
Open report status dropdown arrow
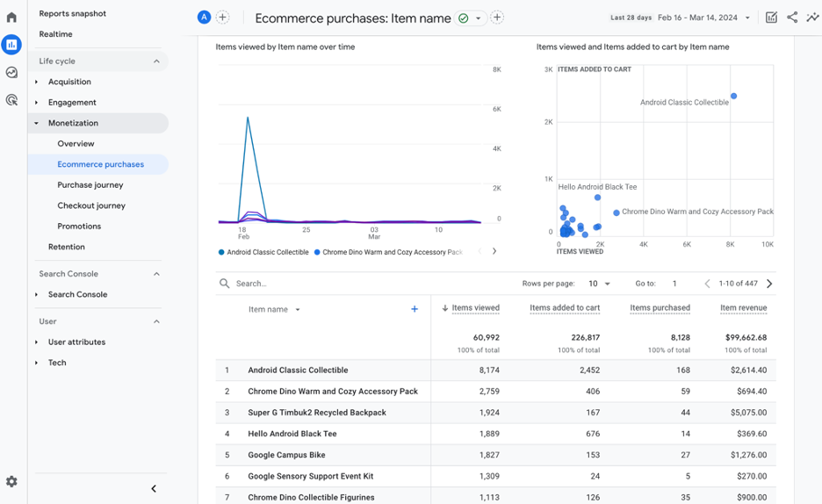pyautogui.click(x=478, y=18)
